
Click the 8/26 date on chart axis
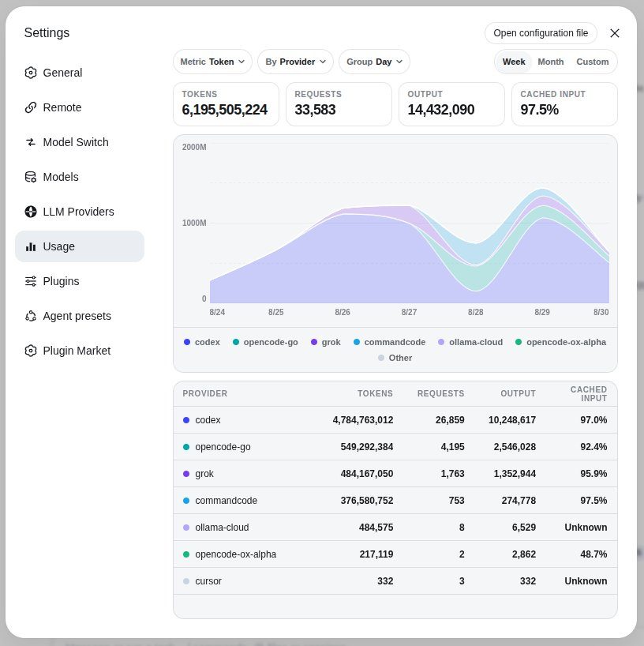(343, 312)
